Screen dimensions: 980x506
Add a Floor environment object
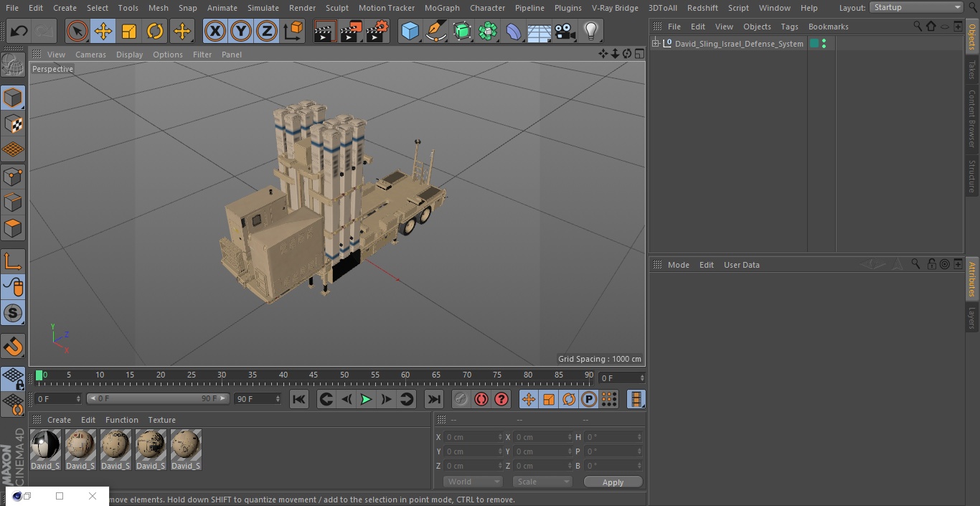(540, 31)
